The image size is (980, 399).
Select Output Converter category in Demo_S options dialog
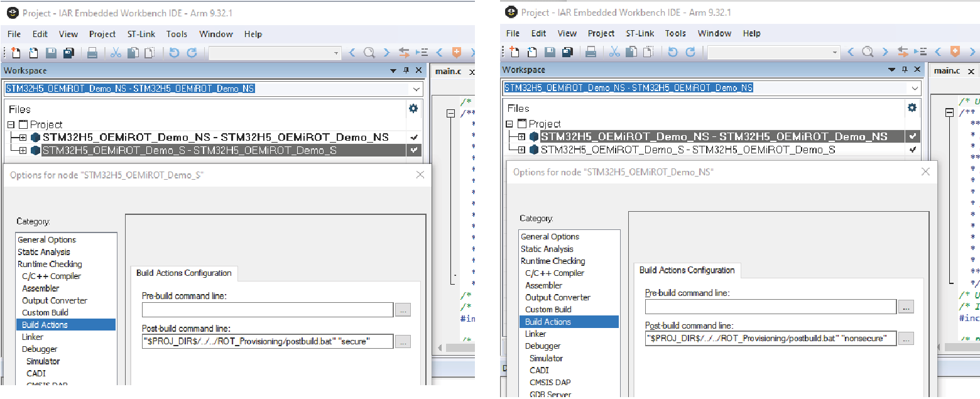55,300
